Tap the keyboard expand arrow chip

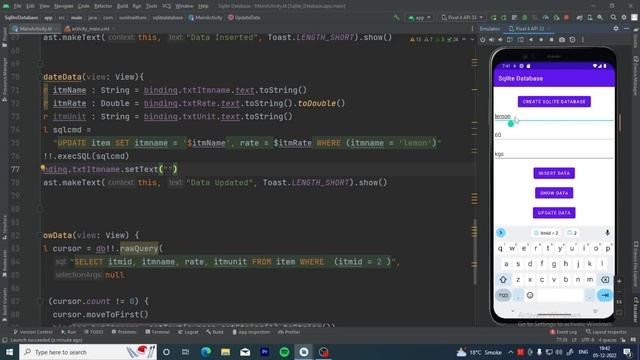click(501, 233)
